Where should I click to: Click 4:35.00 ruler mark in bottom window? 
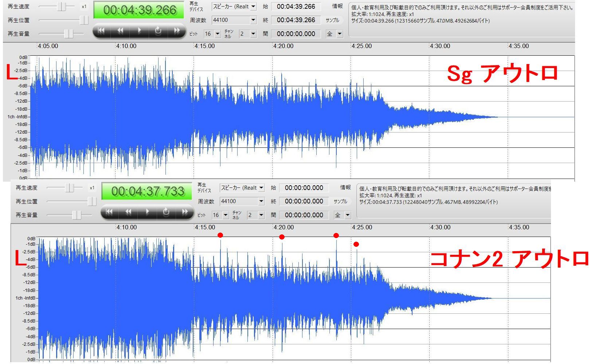519,227
